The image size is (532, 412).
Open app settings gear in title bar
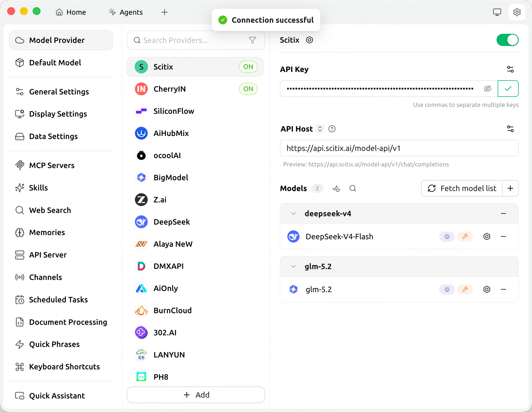[517, 12]
